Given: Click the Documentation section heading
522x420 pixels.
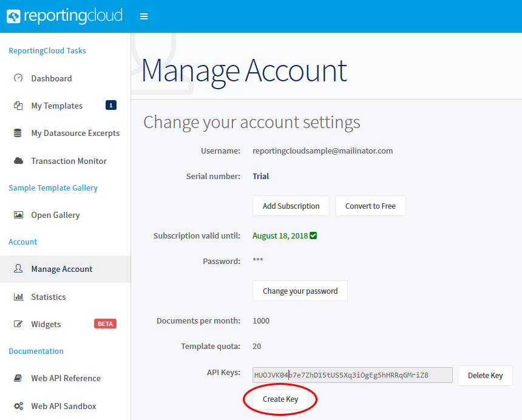Looking at the screenshot, I should coord(36,351).
